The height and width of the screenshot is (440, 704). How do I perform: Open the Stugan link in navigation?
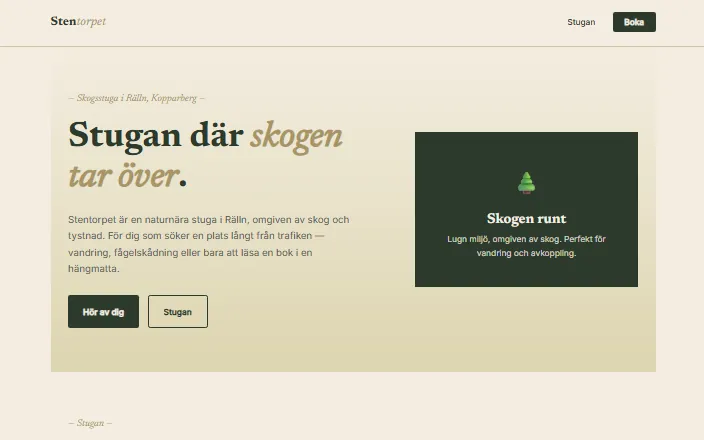coord(581,22)
